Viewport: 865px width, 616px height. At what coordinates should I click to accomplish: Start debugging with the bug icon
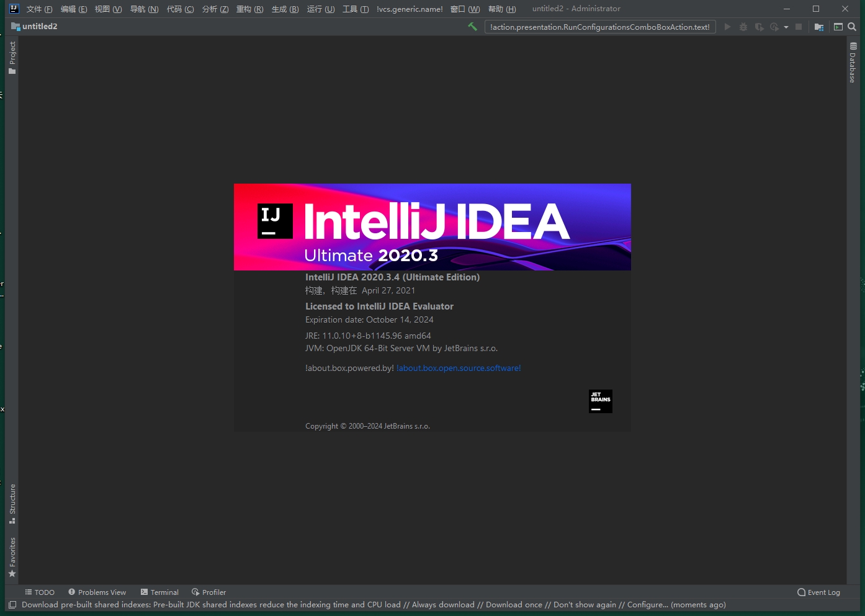coord(743,27)
